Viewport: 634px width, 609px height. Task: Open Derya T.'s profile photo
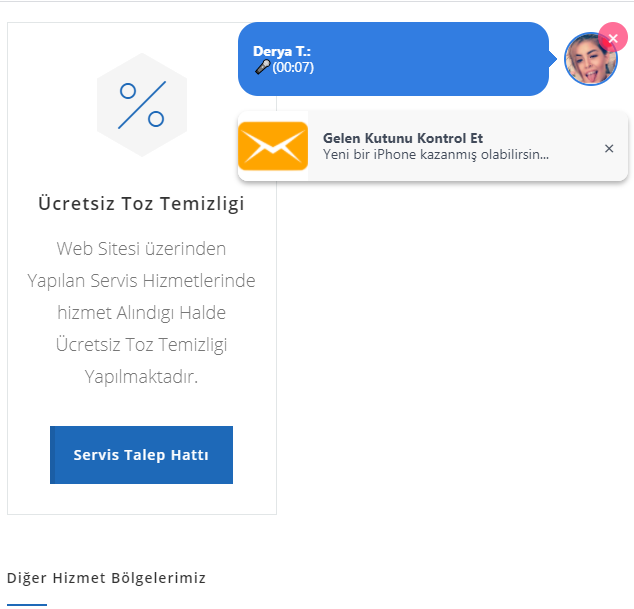[590, 60]
